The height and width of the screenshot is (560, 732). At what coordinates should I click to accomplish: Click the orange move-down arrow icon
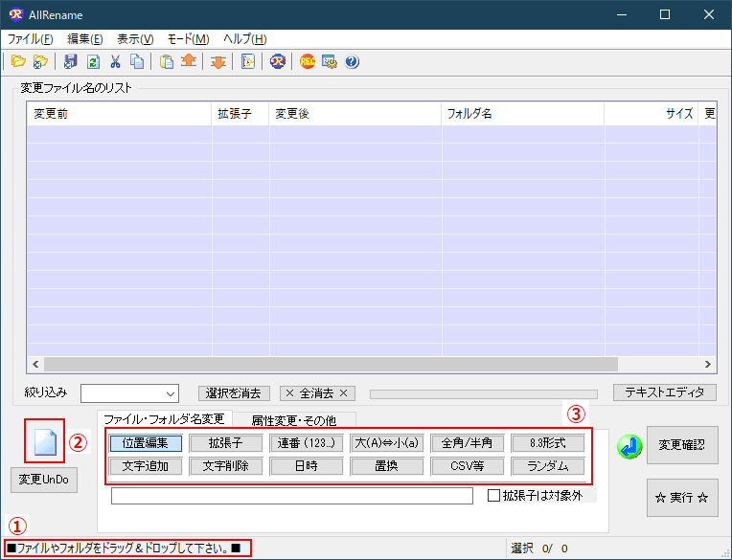tap(218, 61)
